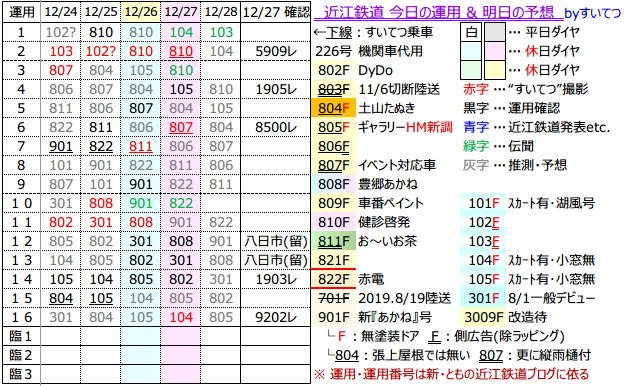Select the underlined 804 in row 15
Image resolution: width=630 pixels, height=386 pixels.
60,298
